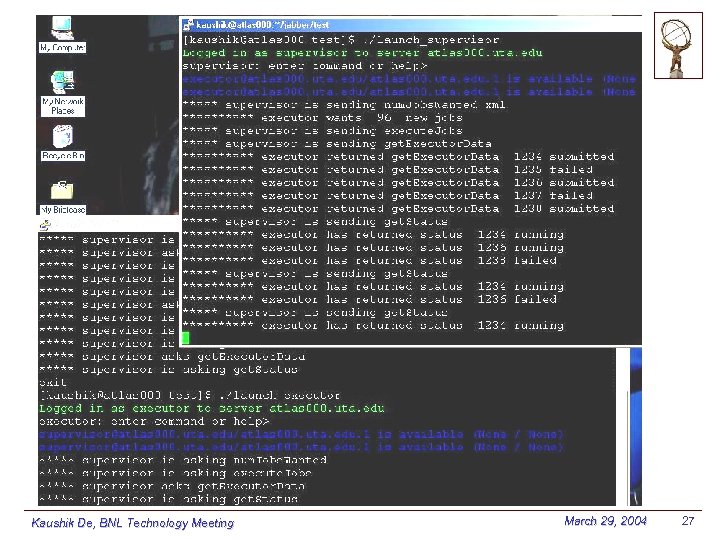Click the PuTTY icon in the kaushik@atlas000 title bar
This screenshot has height=540, width=720.
(x=188, y=25)
